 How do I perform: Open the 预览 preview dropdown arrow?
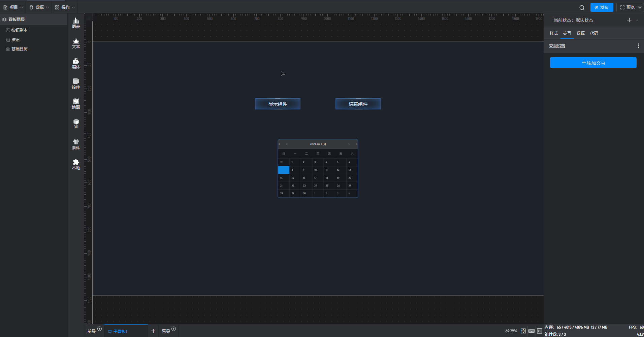coord(640,7)
